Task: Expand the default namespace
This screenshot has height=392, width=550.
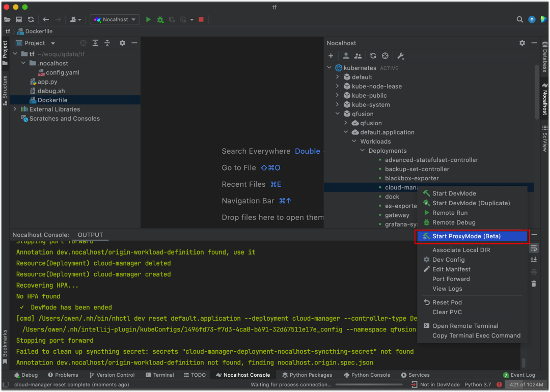Action: tap(338, 77)
